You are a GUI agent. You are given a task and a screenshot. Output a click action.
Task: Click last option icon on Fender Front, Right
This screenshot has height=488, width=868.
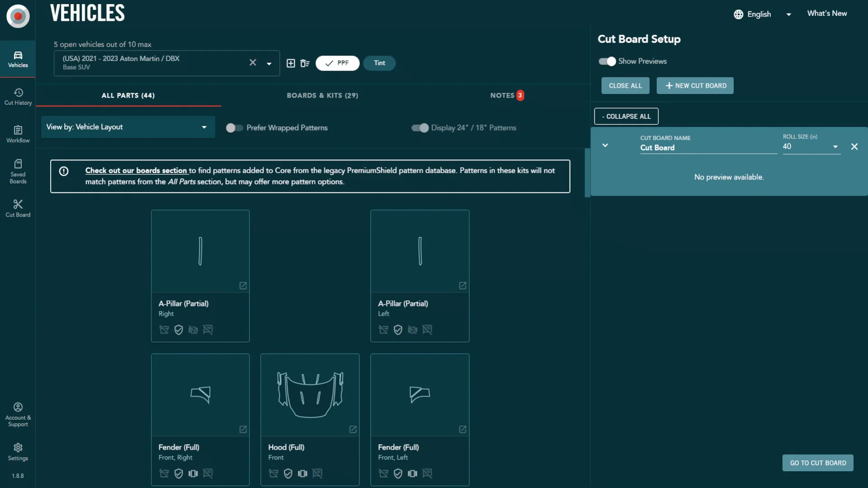coord(208,473)
